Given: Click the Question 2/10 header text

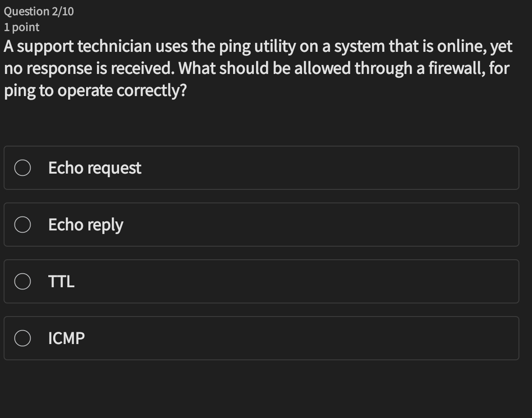Looking at the screenshot, I should [x=38, y=11].
